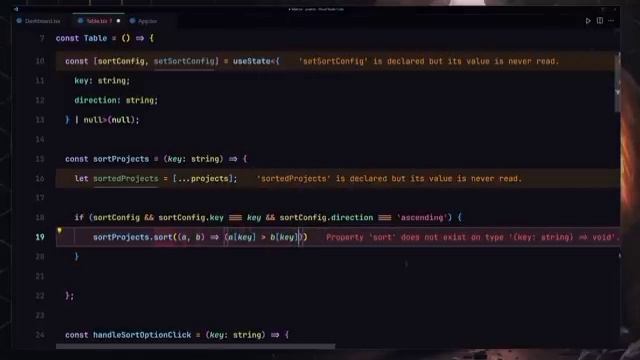Click 'handleSortOptionClick' on line 24
Screen dimensions: 640x360
(x=142, y=335)
